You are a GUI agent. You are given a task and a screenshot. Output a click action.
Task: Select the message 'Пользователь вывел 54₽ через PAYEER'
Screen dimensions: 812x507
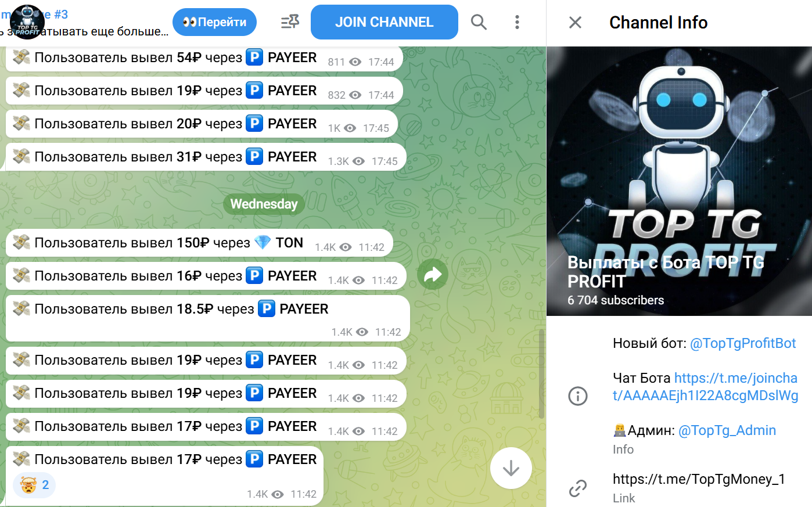pyautogui.click(x=204, y=57)
